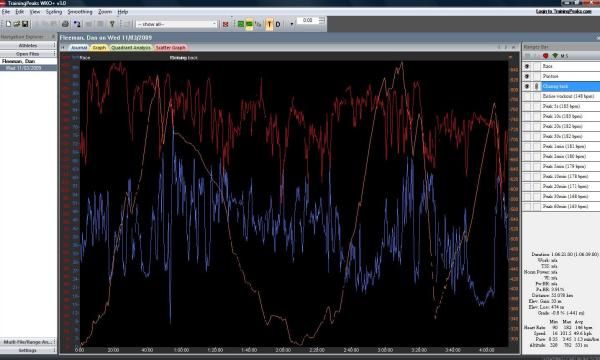Click the pin-shaped toolbar icon

[112, 24]
